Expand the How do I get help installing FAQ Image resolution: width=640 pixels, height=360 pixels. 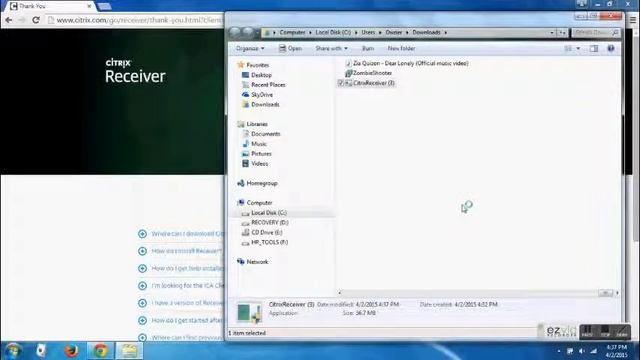coord(142,269)
